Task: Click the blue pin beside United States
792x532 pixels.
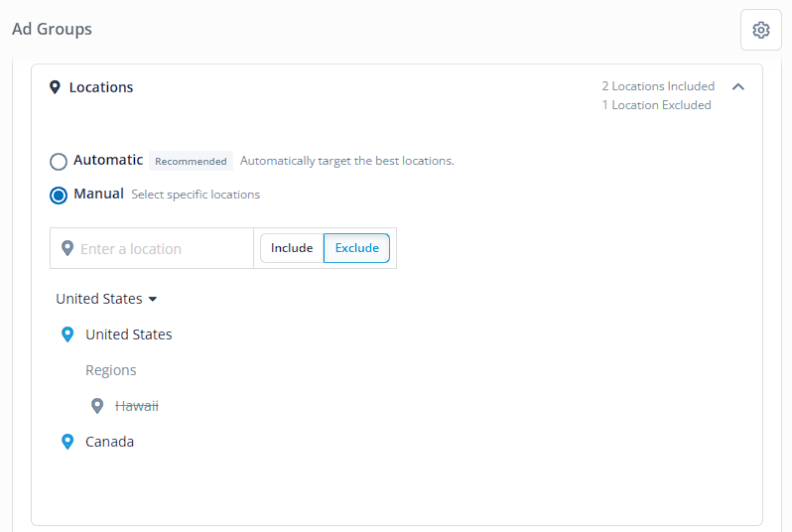Action: 67,334
